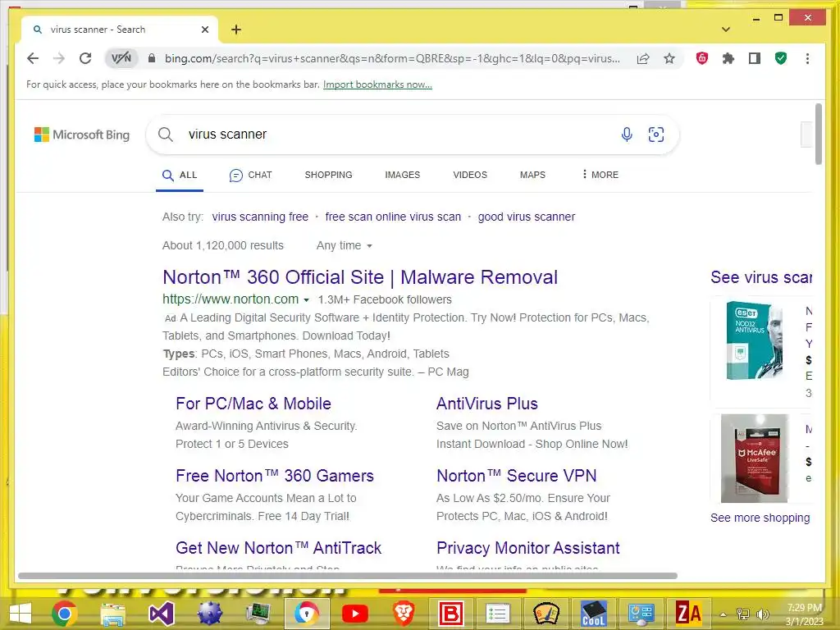Go to Microsoft Bing home logo
Screen dimensions: 840x630
tap(82, 135)
